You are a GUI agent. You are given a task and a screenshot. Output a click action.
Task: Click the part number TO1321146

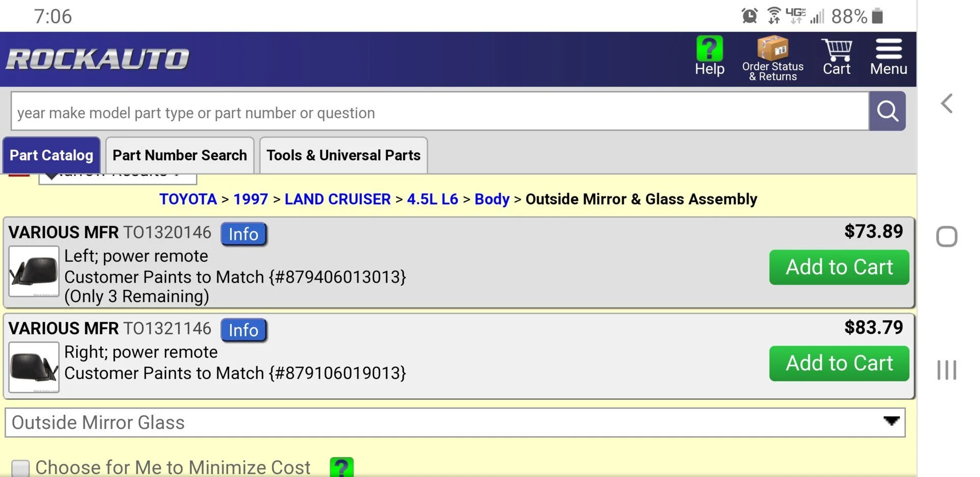pos(167,329)
